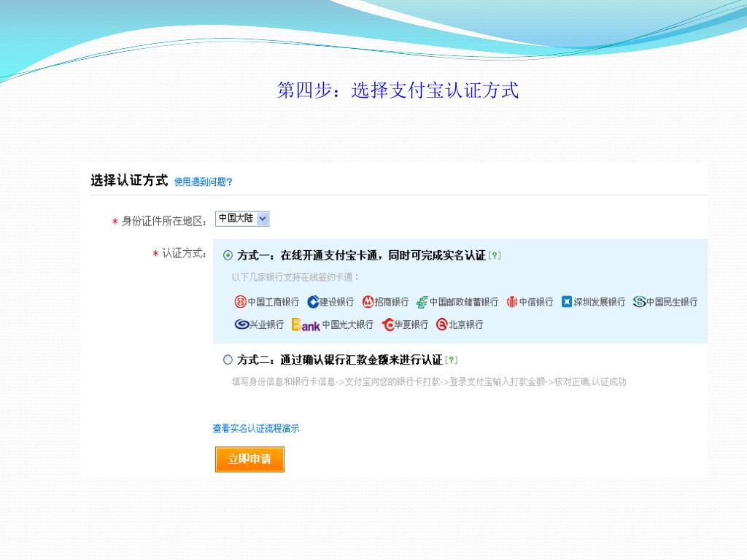Click the Everbright Bank 'Bank' logo
Screen dimensions: 747x560
click(306, 324)
